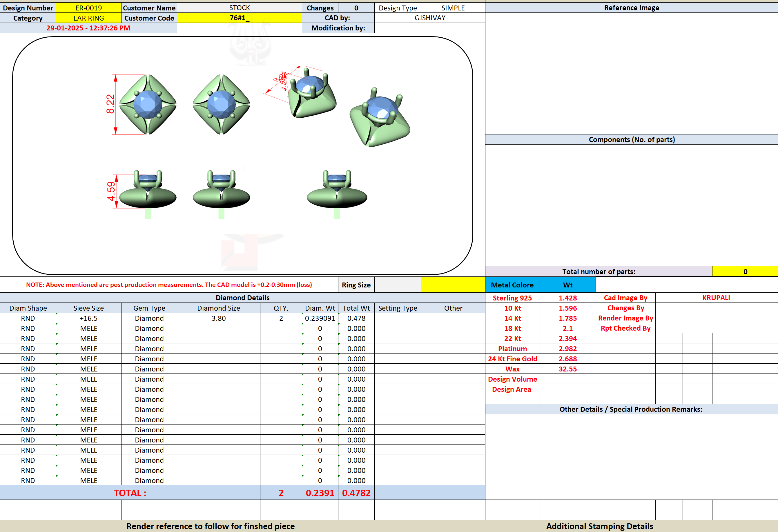Select the Render Image By label
Image resolution: width=778 pixels, height=532 pixels.
[625, 318]
